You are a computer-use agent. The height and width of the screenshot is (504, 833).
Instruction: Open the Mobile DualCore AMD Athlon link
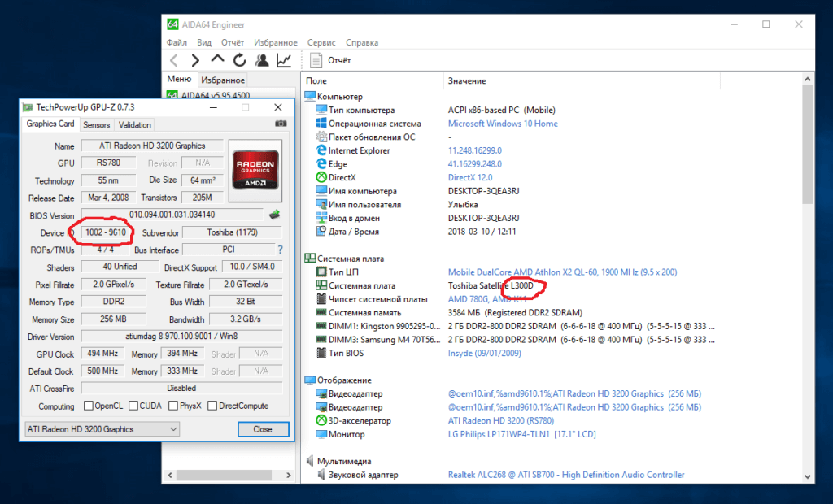(x=562, y=272)
